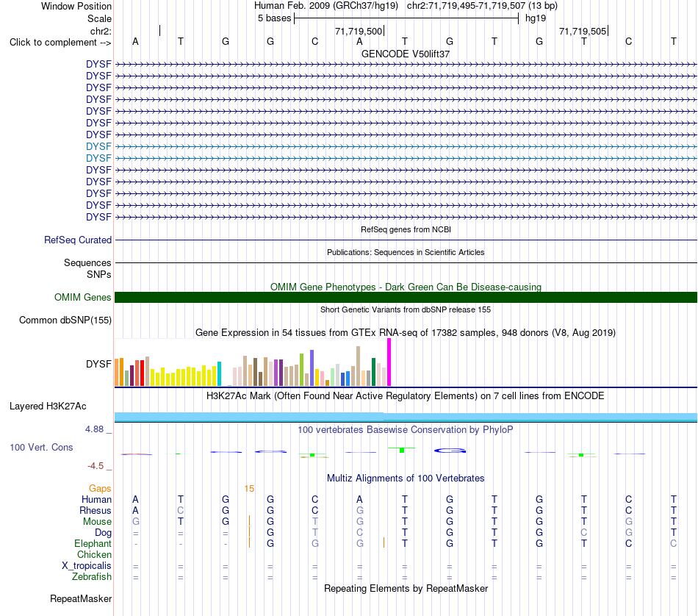Click the 4.88 PhyloP maximum value
This screenshot has height=616, width=698.
tap(94, 429)
